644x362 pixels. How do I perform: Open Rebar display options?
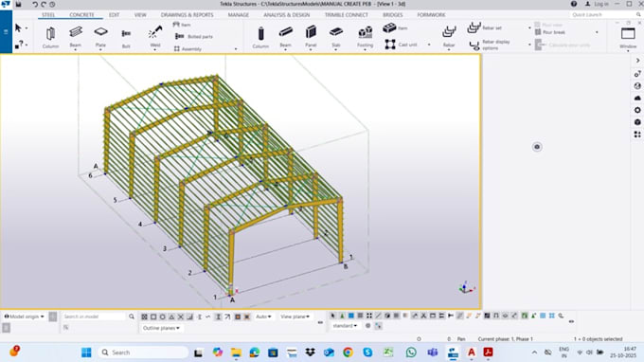(490, 45)
